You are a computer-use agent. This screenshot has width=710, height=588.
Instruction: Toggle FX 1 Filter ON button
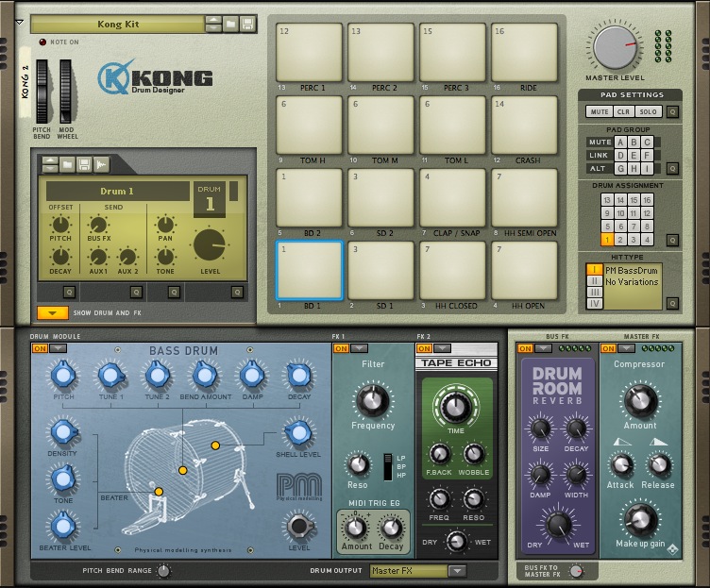341,348
